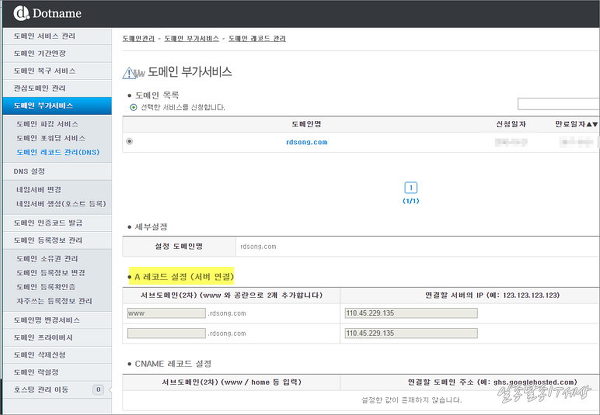The width and height of the screenshot is (600, 415).
Task: Open 도메인 인증코드 발급 menu
Action: tap(51, 222)
